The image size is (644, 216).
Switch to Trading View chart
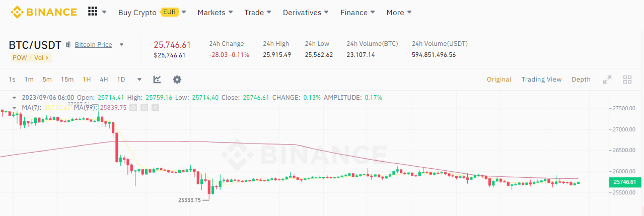(541, 80)
